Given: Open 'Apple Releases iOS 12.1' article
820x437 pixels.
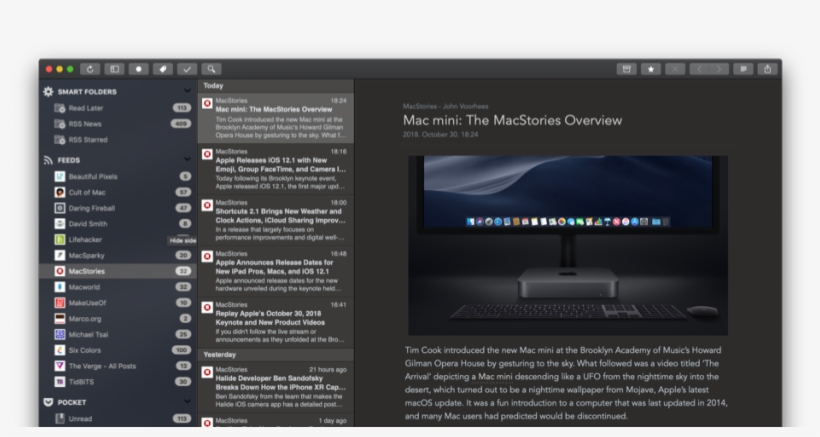Looking at the screenshot, I should [x=276, y=169].
